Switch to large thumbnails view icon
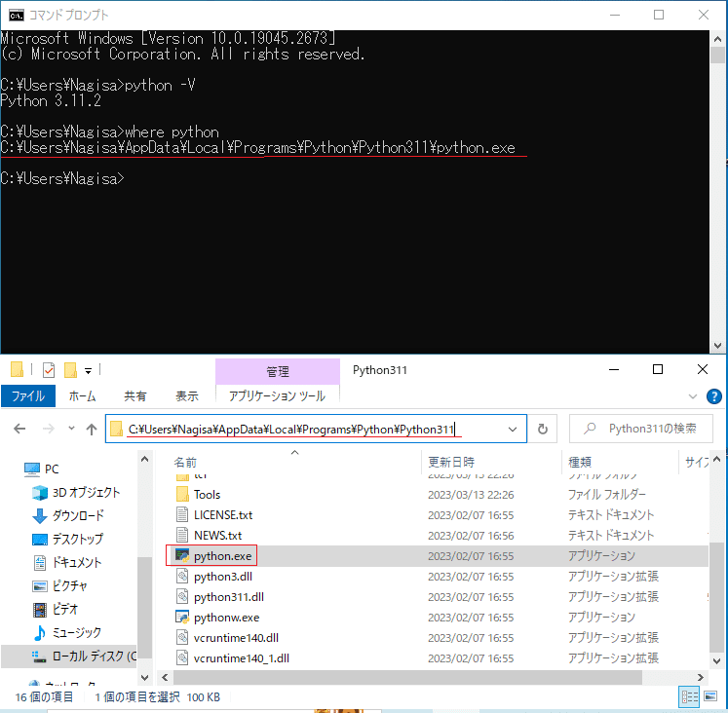Viewport: 728px width, 713px height. coord(710,696)
